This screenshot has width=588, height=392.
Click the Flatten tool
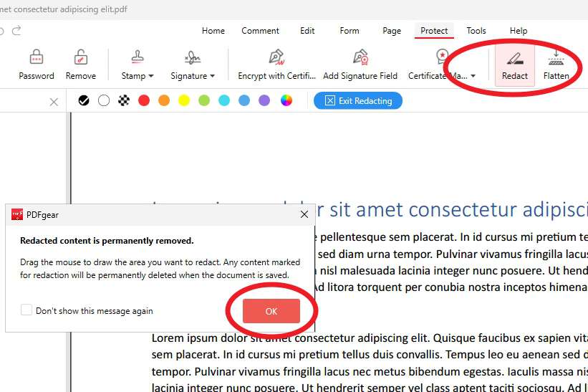coord(556,64)
